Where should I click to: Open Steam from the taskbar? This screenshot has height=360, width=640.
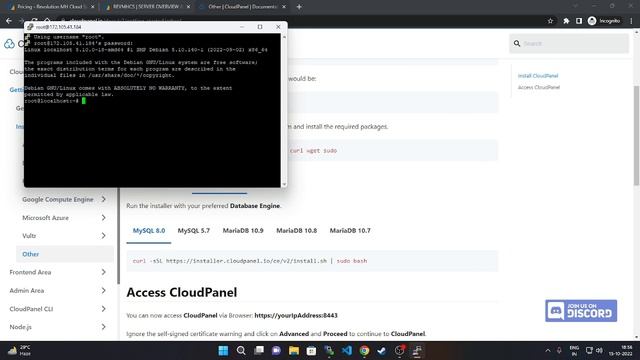pyautogui.click(x=382, y=351)
